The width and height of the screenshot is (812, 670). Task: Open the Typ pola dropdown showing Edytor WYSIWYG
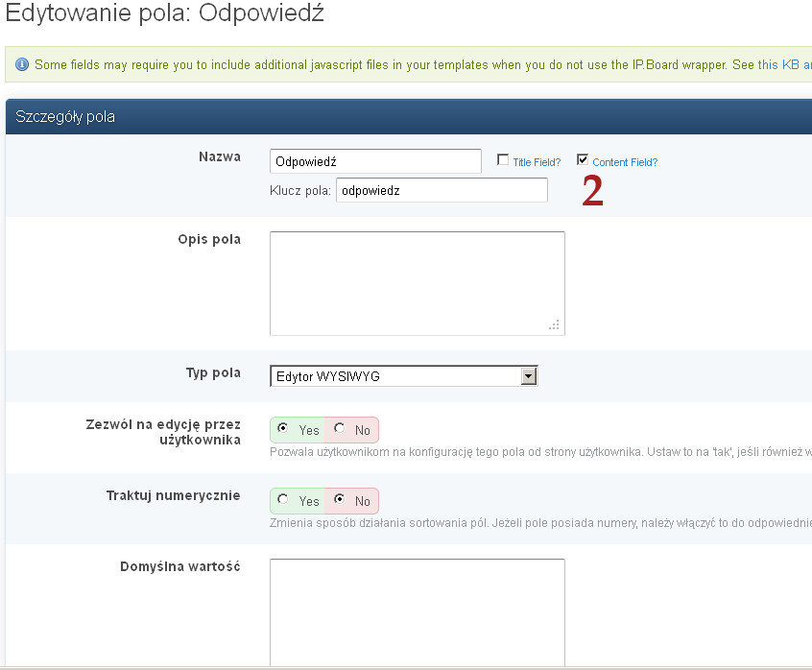point(394,376)
